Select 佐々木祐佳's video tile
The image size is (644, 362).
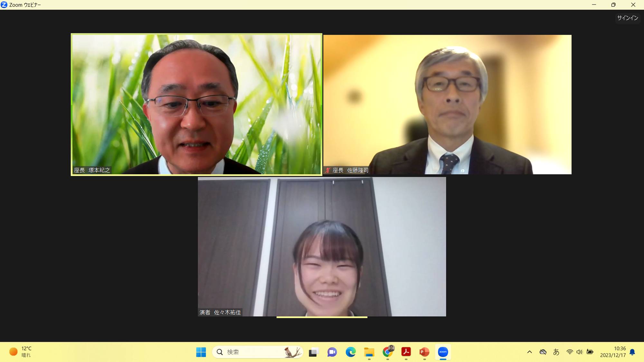322,247
